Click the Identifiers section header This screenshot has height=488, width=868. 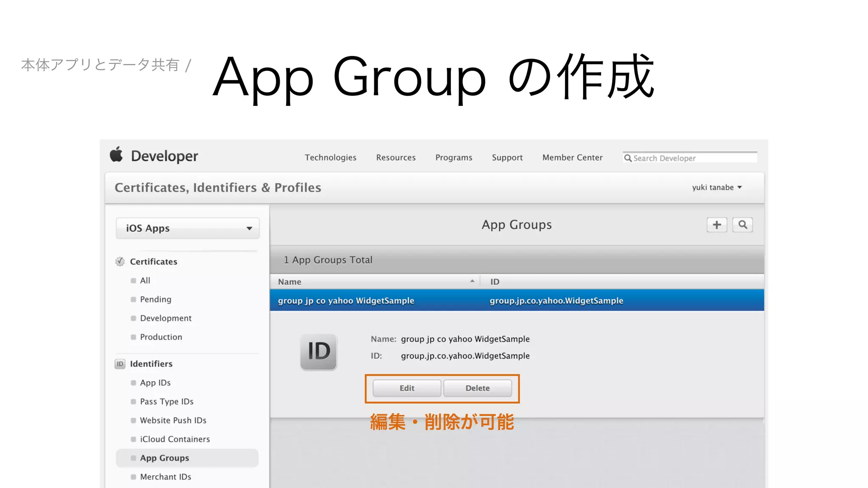click(151, 364)
